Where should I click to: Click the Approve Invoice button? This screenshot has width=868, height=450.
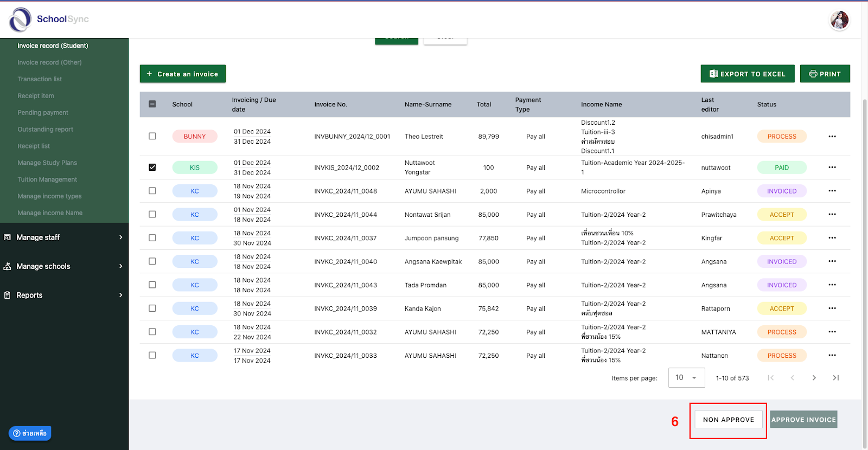804,420
